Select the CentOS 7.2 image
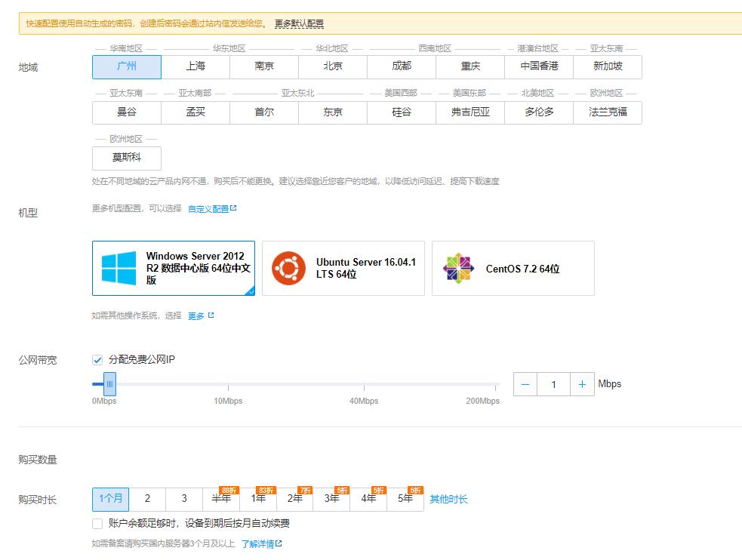The image size is (742, 560). pyautogui.click(x=513, y=268)
